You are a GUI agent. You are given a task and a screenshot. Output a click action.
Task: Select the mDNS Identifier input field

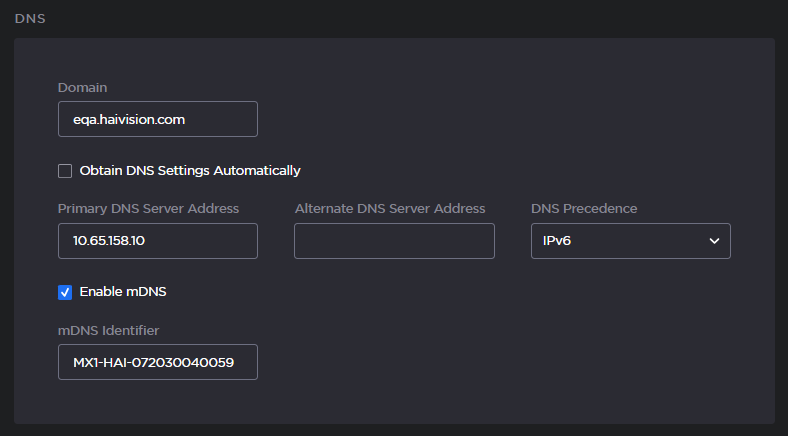click(157, 362)
